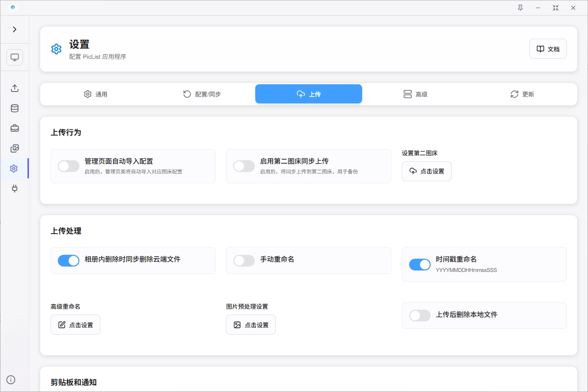Switch to the 通用 tab
This screenshot has height=392, width=588.
(x=96, y=94)
